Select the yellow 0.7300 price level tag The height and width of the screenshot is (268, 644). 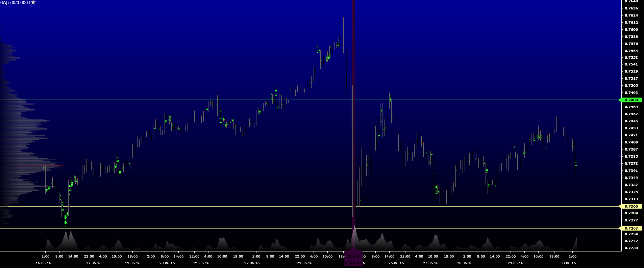click(631, 206)
